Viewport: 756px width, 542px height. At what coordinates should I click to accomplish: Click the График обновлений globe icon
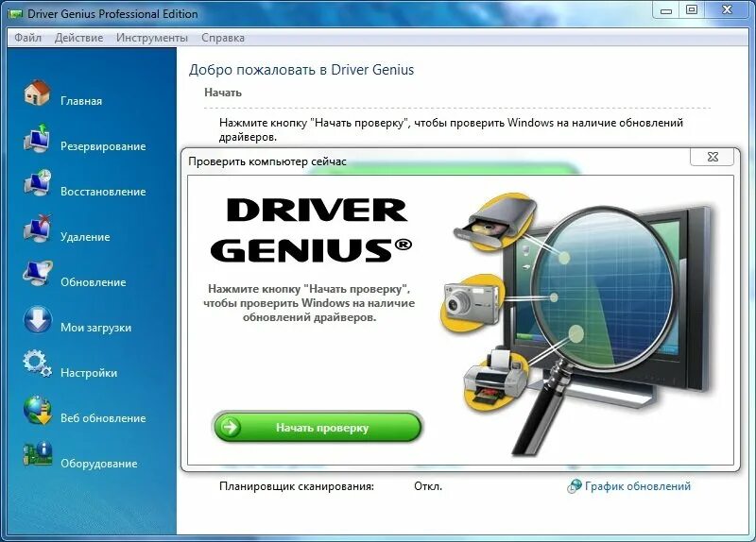coord(575,486)
